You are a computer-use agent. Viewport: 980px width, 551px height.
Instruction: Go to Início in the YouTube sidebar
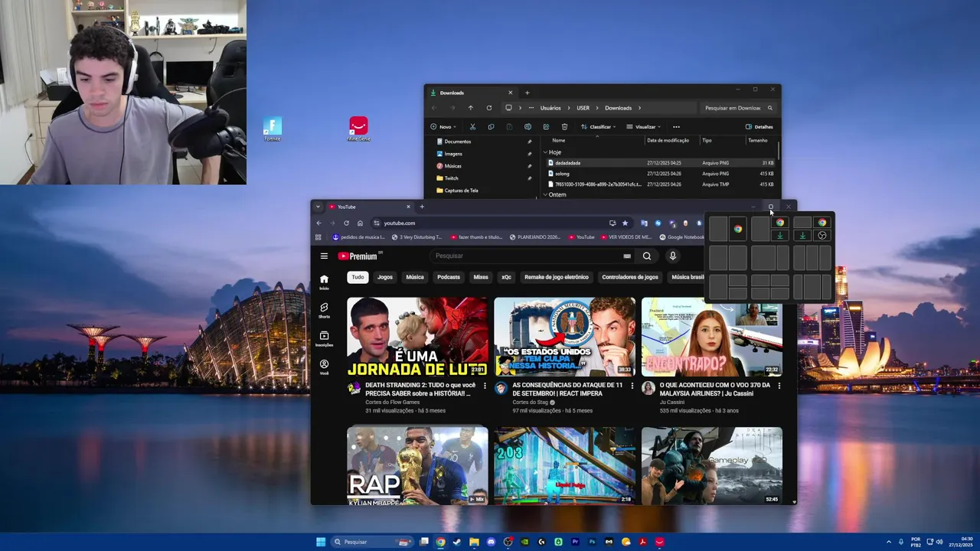click(324, 282)
